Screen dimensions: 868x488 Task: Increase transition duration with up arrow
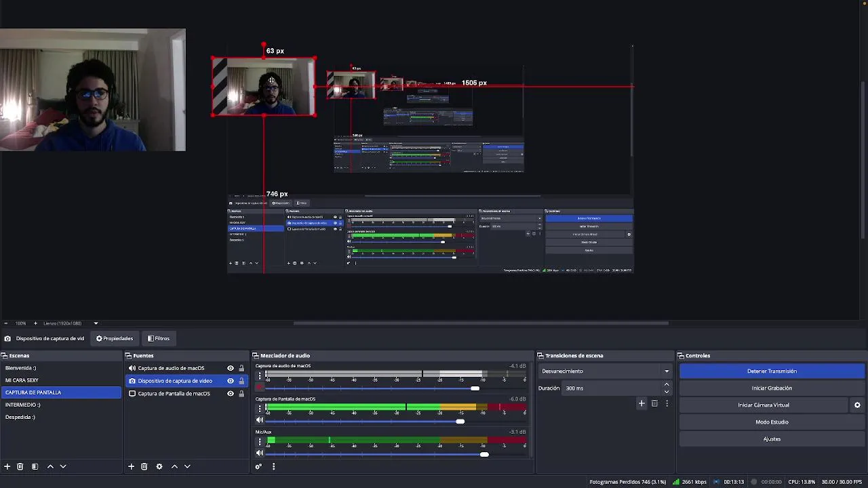pos(667,385)
